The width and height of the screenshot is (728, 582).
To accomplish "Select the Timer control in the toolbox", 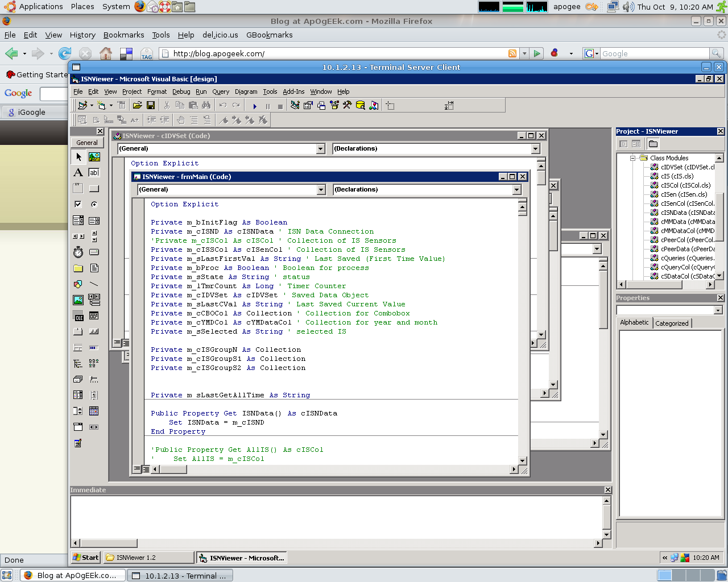I will tap(78, 252).
